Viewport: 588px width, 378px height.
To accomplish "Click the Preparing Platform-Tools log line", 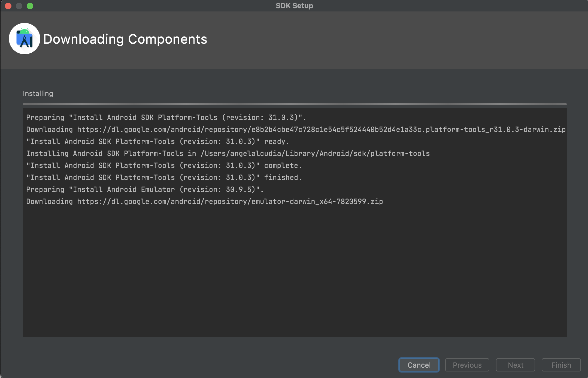I will [x=166, y=118].
